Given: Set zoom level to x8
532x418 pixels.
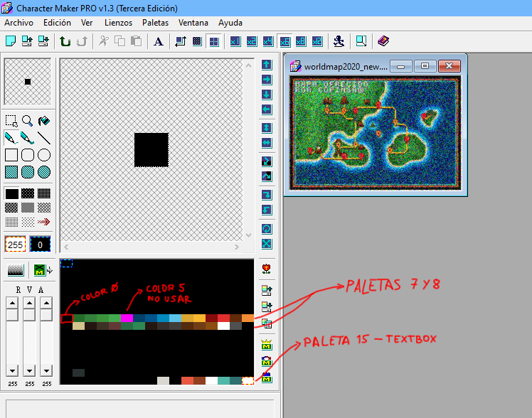Looking at the screenshot, I should coord(301,41).
